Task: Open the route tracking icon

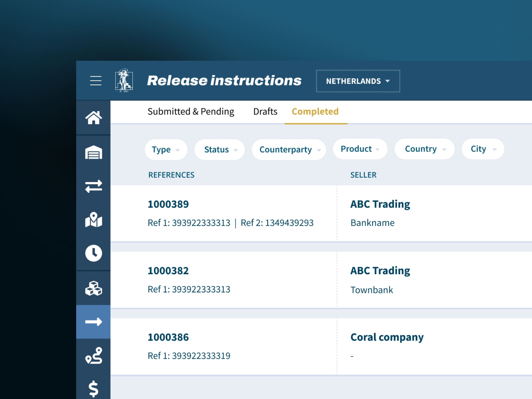Action: 94,355
